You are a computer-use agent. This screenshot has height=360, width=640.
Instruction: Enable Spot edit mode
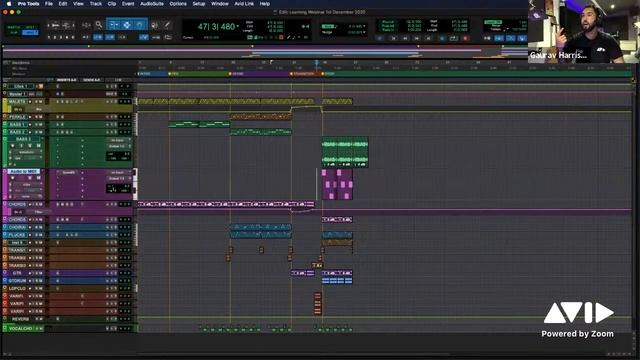30,27
